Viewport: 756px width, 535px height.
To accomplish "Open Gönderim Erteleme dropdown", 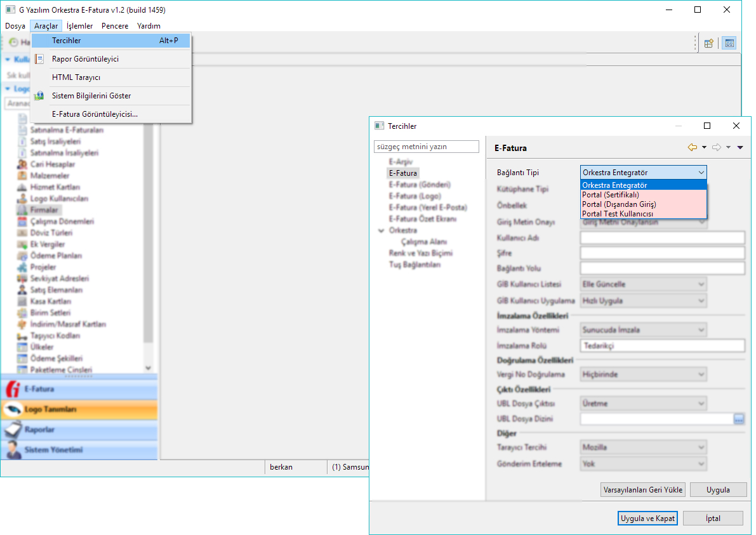I will 644,464.
